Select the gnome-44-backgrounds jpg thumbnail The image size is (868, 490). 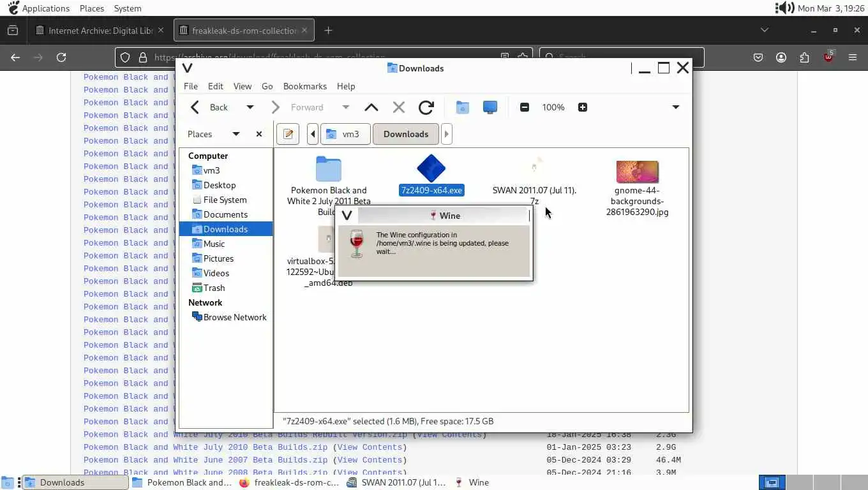[637, 172]
